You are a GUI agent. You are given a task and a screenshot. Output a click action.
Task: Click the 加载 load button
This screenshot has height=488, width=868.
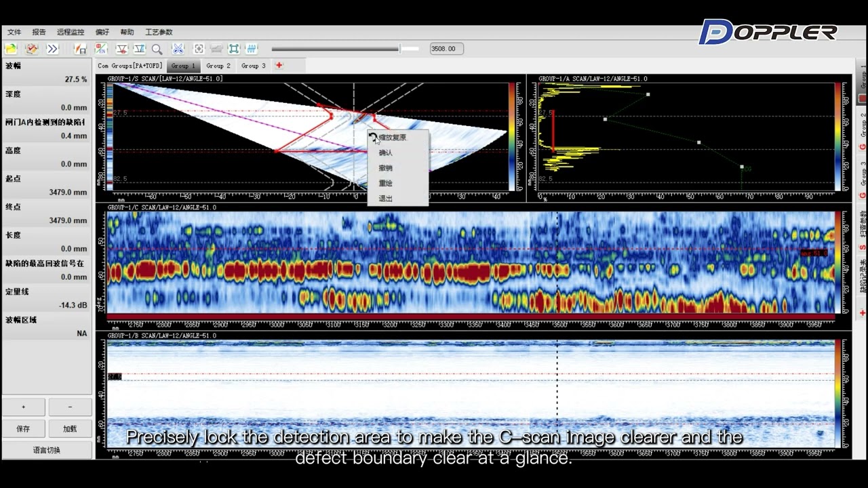[70, 428]
